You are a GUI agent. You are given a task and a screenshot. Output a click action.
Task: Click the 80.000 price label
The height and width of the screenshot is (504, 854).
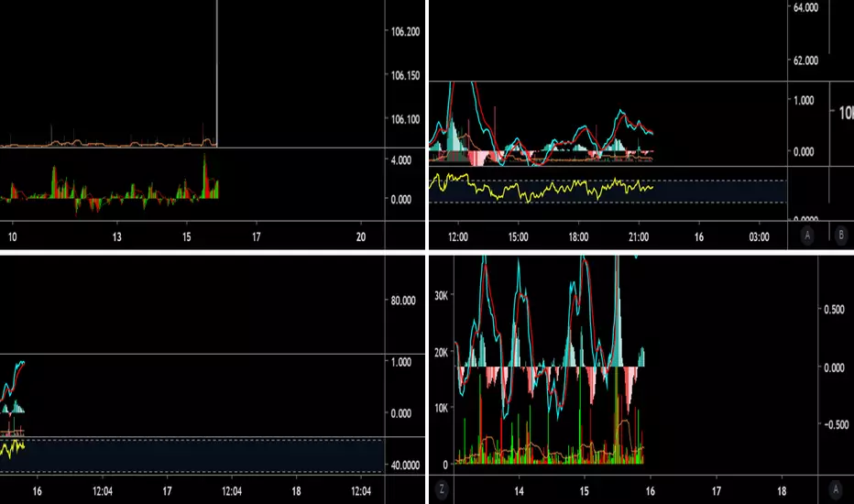403,301
